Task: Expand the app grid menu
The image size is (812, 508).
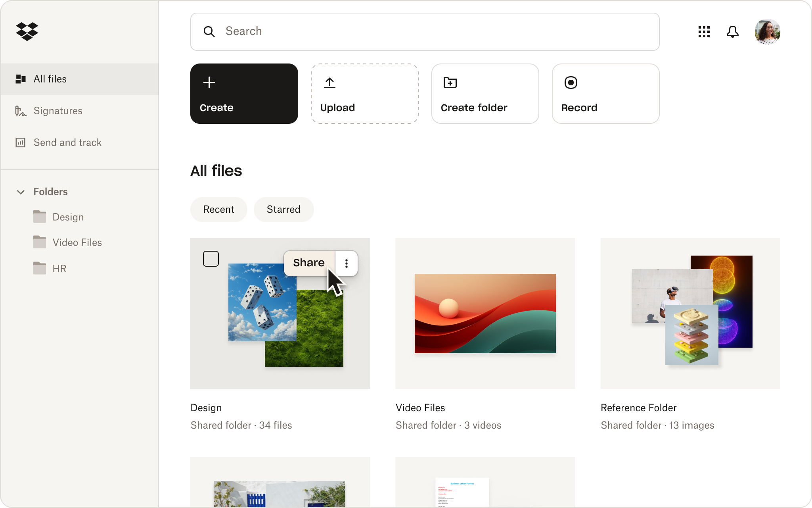Action: click(705, 32)
